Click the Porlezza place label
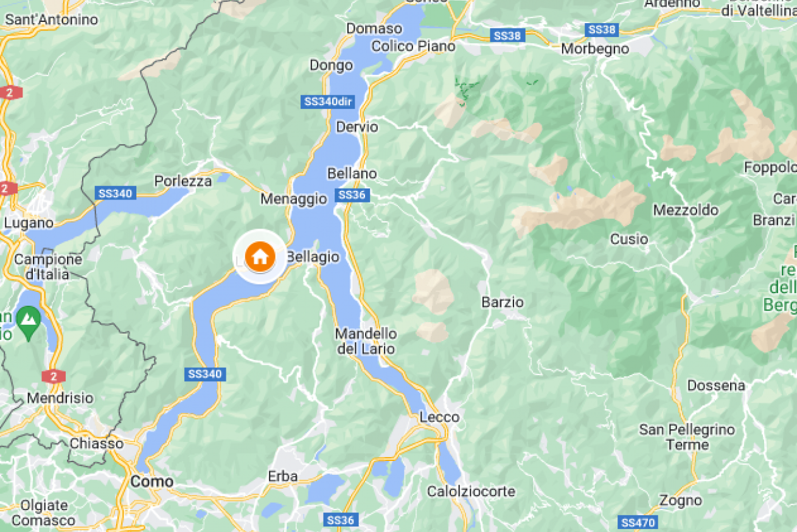This screenshot has height=532, width=797. tap(183, 181)
